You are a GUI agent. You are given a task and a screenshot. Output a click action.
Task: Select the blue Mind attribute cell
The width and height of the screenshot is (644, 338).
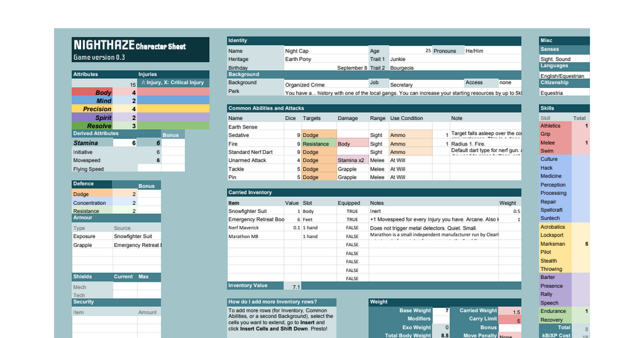(x=92, y=101)
